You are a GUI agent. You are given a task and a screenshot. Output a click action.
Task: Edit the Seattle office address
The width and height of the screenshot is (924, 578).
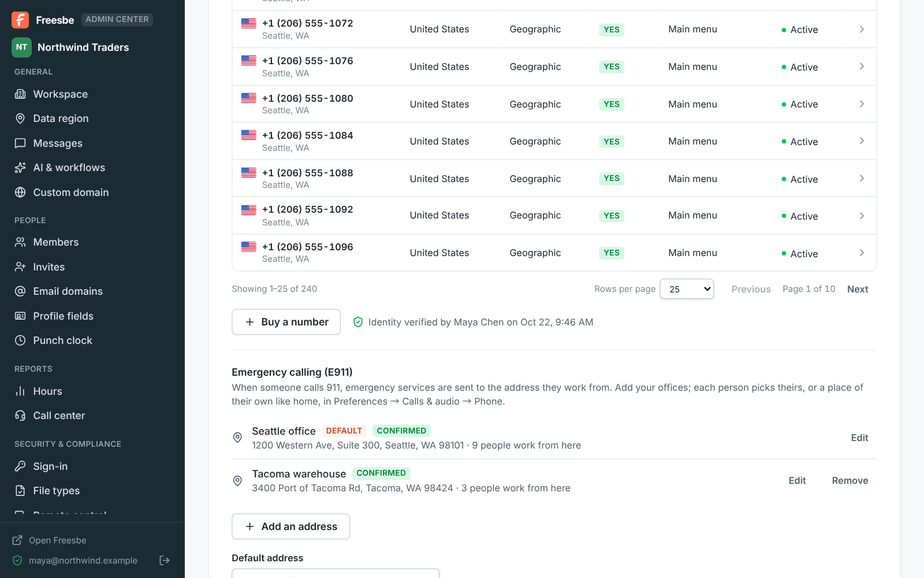click(859, 438)
